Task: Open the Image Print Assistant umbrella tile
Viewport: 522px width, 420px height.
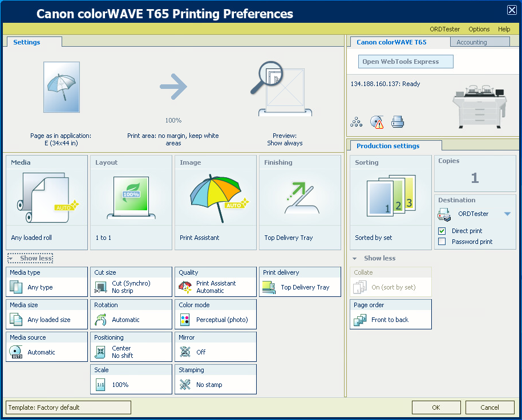Action: pyautogui.click(x=216, y=202)
